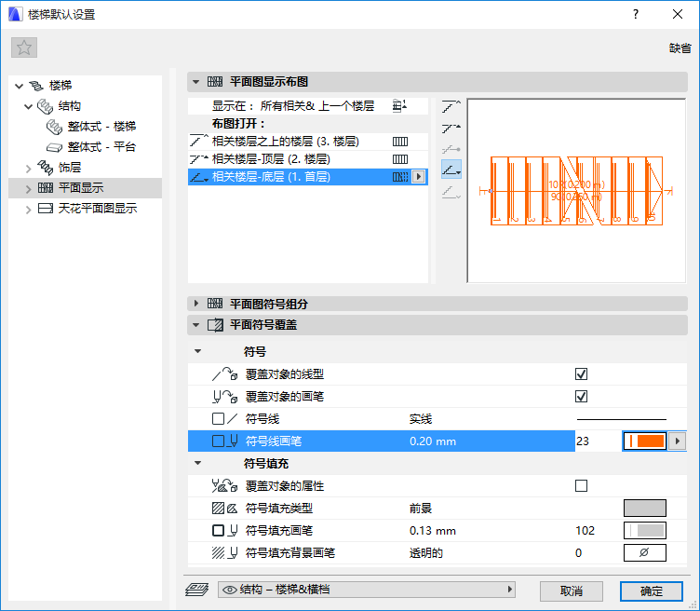Viewport: 700px width, 611px height.
Task: Click break-mark layout icon for 1. 首层 row
Action: pos(400,177)
